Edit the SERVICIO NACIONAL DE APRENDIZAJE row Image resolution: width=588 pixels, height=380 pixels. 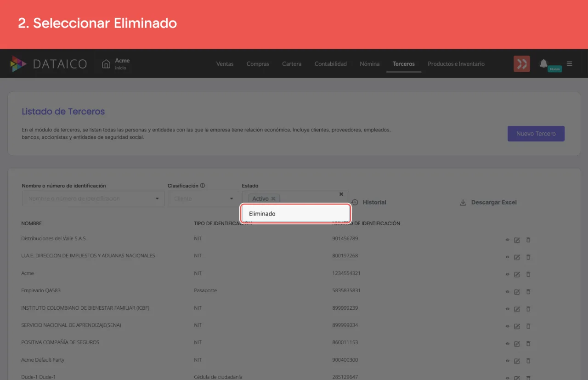coord(517,326)
